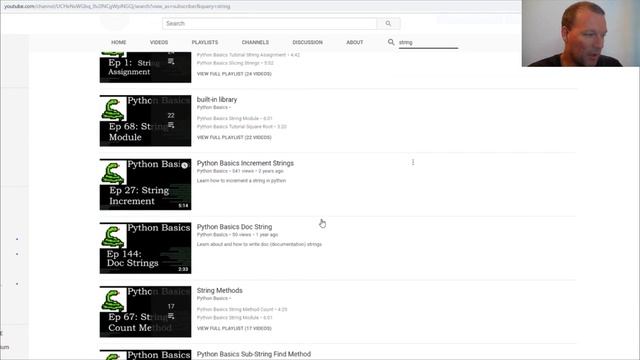This screenshot has width=640, height=360.
Task: Switch to the PLAYLISTS tab
Action: 205,42
